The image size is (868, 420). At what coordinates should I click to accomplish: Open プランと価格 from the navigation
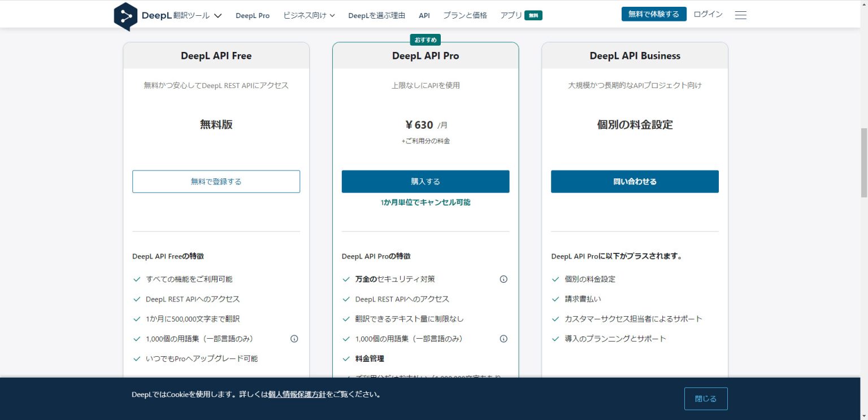(465, 16)
